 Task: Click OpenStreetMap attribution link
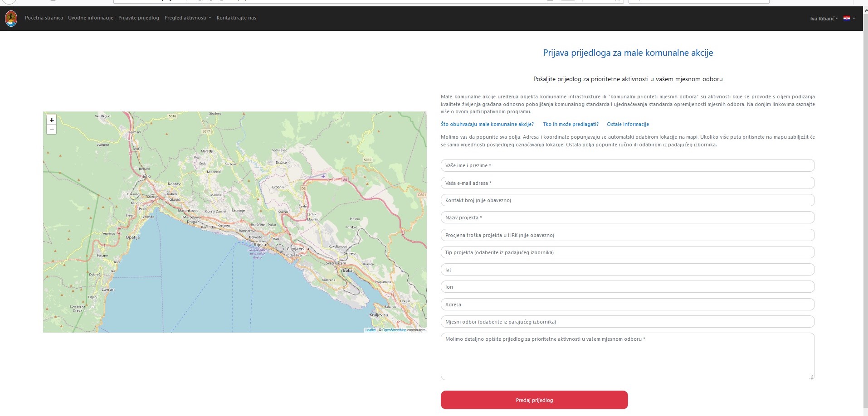(394, 330)
